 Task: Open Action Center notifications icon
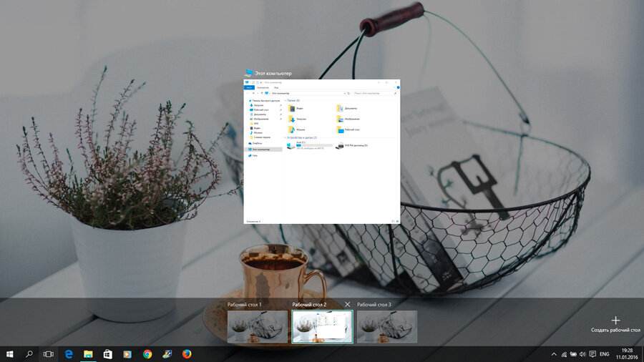coord(592,354)
